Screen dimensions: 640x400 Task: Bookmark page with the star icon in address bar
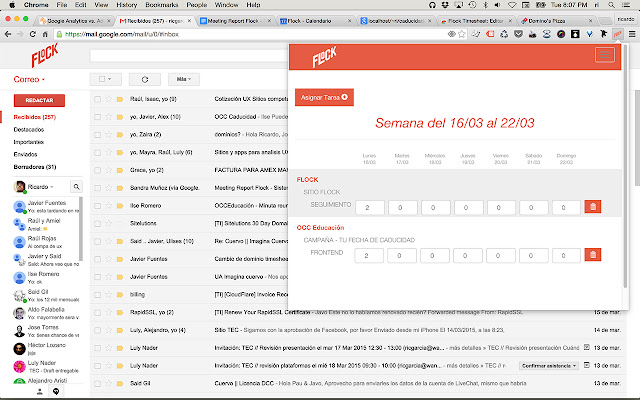click(x=462, y=34)
